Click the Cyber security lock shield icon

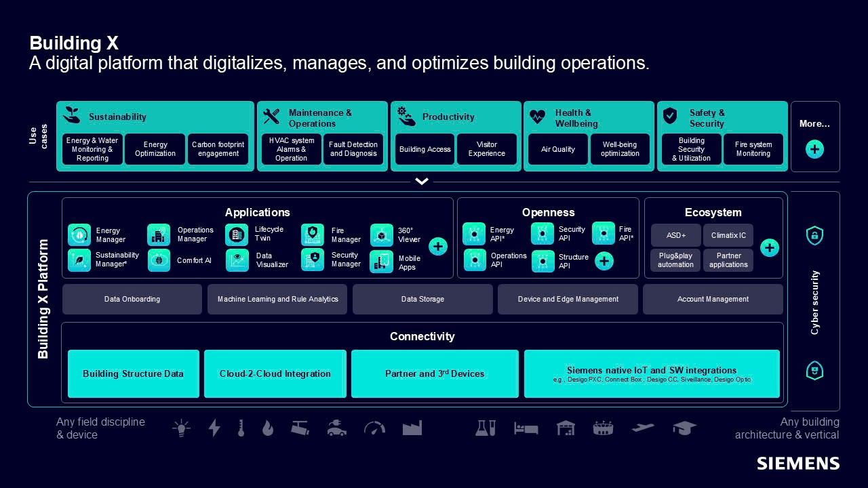click(814, 235)
